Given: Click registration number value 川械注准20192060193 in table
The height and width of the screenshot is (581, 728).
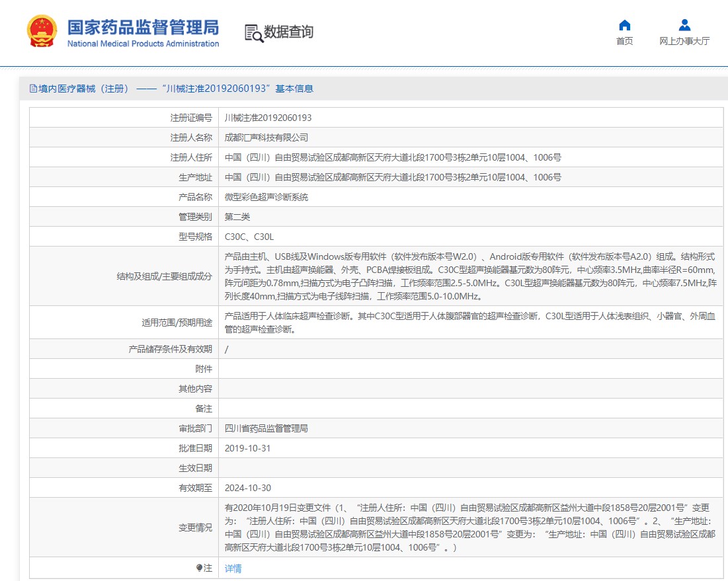Looking at the screenshot, I should [x=268, y=118].
